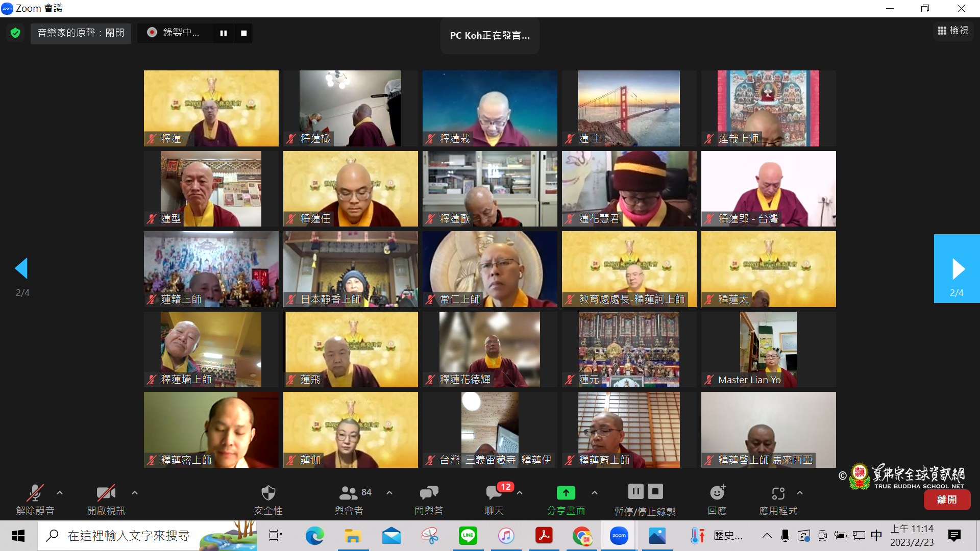This screenshot has width=980, height=551.
Task: Expand audio options arrow beside mute
Action: coord(60,493)
